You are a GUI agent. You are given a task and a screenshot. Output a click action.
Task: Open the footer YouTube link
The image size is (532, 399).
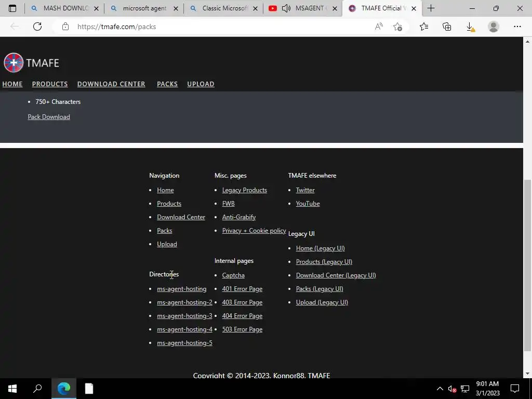(x=308, y=204)
